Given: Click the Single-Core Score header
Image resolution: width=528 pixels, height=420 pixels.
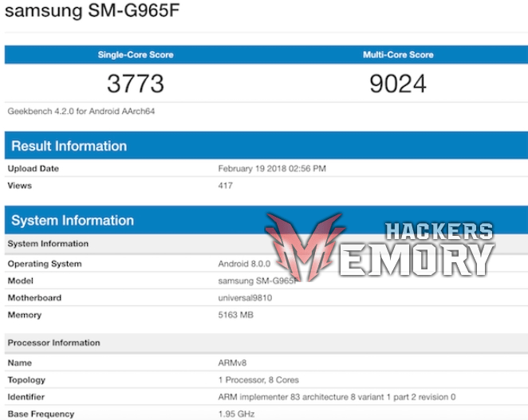Looking at the screenshot, I should pyautogui.click(x=136, y=55).
